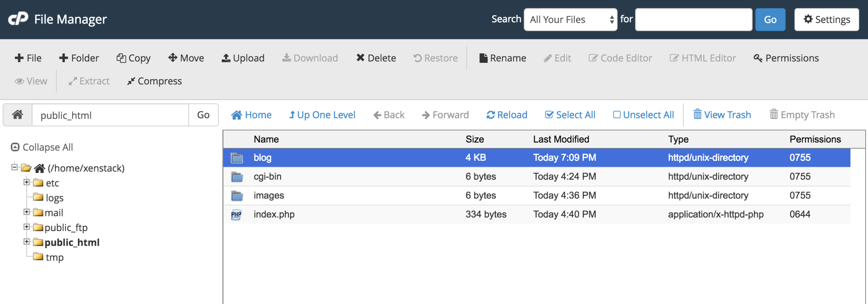This screenshot has height=304, width=868.
Task: Expand the mail folder in tree
Action: click(26, 212)
